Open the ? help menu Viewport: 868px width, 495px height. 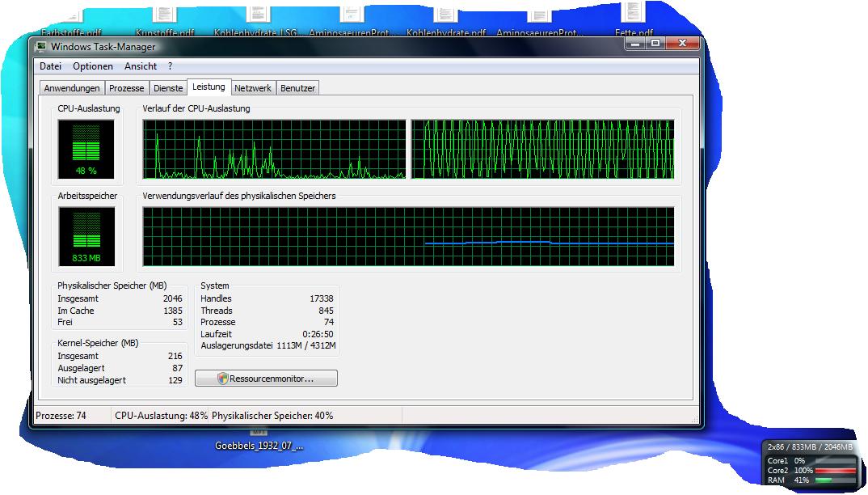tap(170, 66)
